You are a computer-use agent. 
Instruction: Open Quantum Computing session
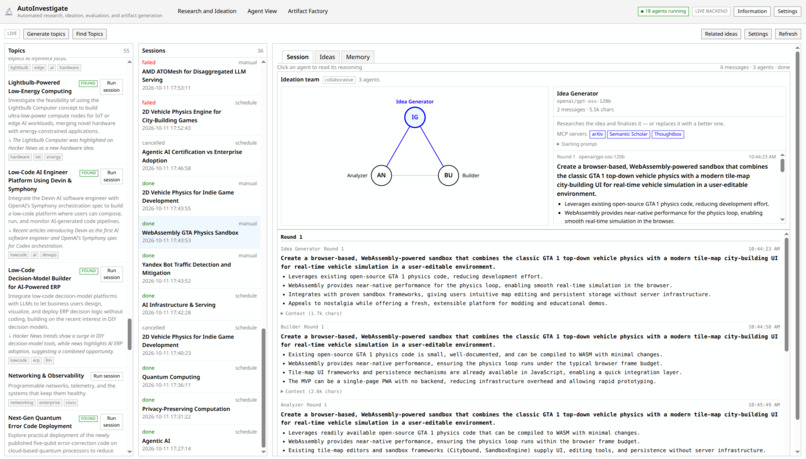tap(199, 377)
